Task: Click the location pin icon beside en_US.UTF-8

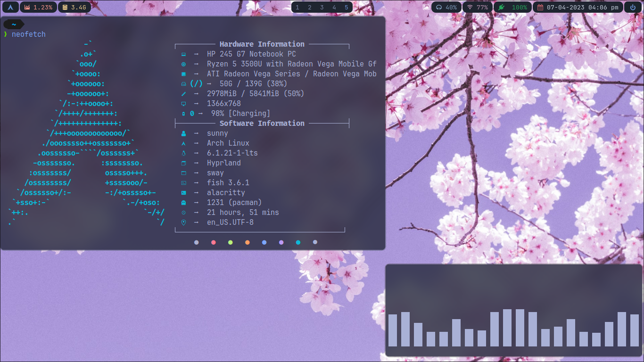Action: pyautogui.click(x=183, y=222)
